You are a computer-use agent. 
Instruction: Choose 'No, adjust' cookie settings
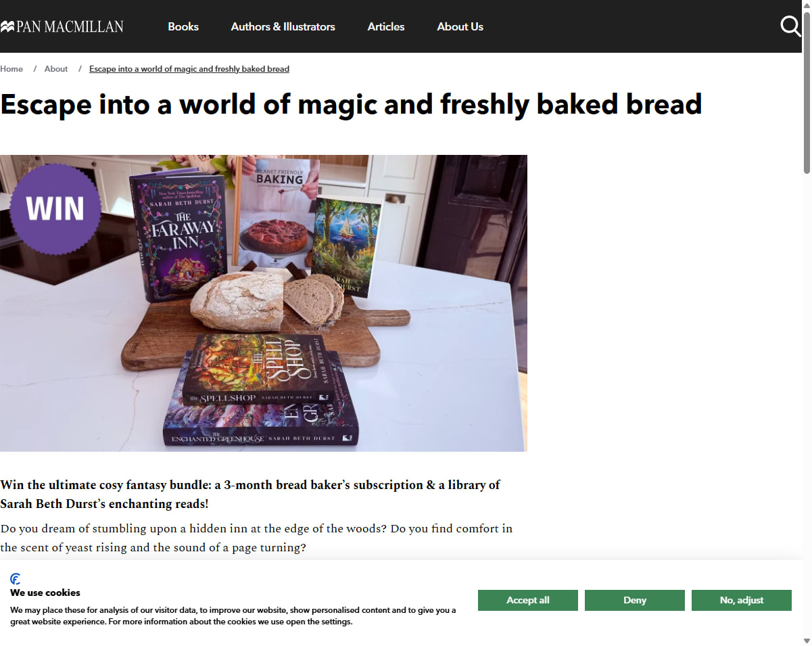(x=742, y=600)
